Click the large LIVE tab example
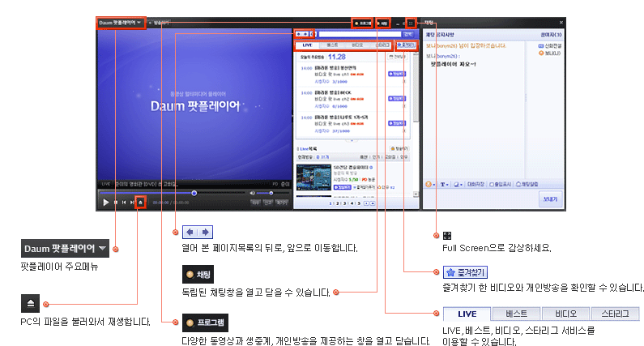This screenshot has width=644, height=346. (x=467, y=314)
